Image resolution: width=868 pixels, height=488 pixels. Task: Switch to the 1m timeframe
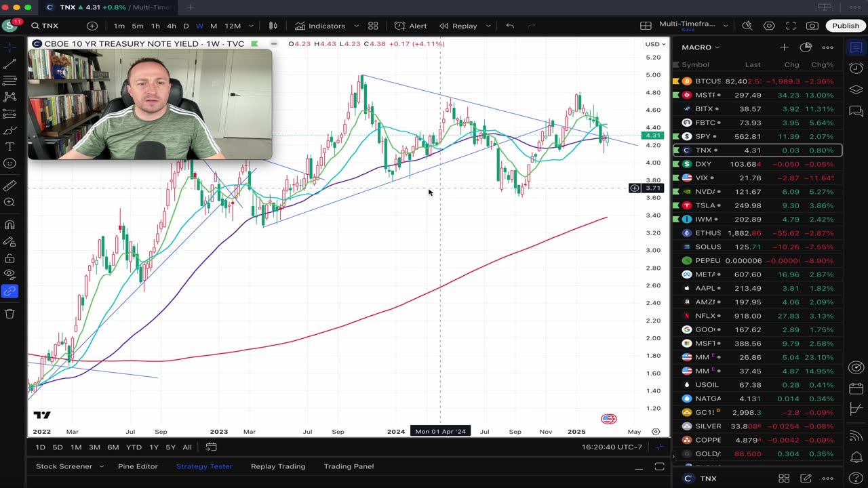pyautogui.click(x=119, y=26)
